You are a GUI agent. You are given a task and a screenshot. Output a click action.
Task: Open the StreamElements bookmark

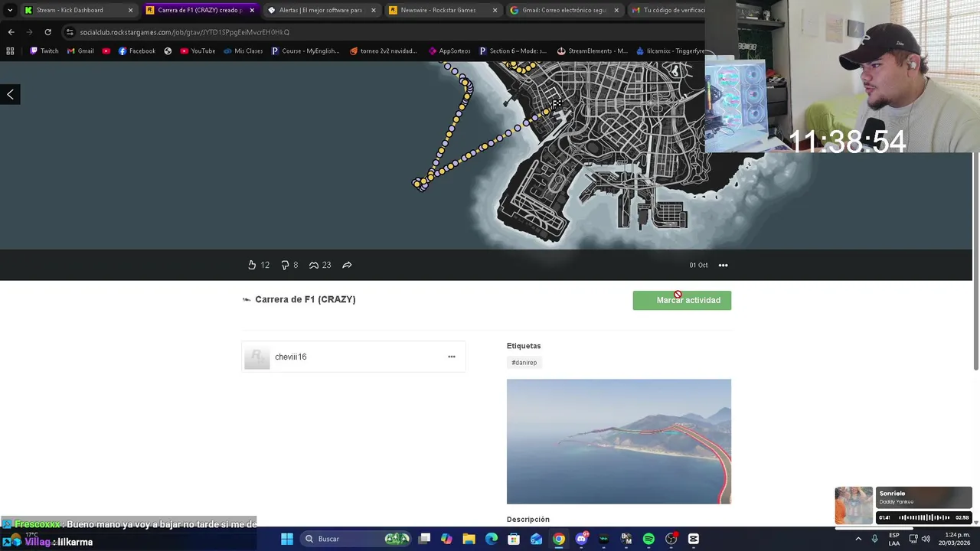[x=592, y=51]
